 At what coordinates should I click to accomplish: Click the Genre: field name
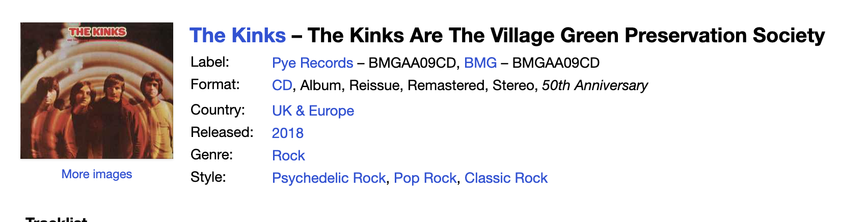[211, 155]
